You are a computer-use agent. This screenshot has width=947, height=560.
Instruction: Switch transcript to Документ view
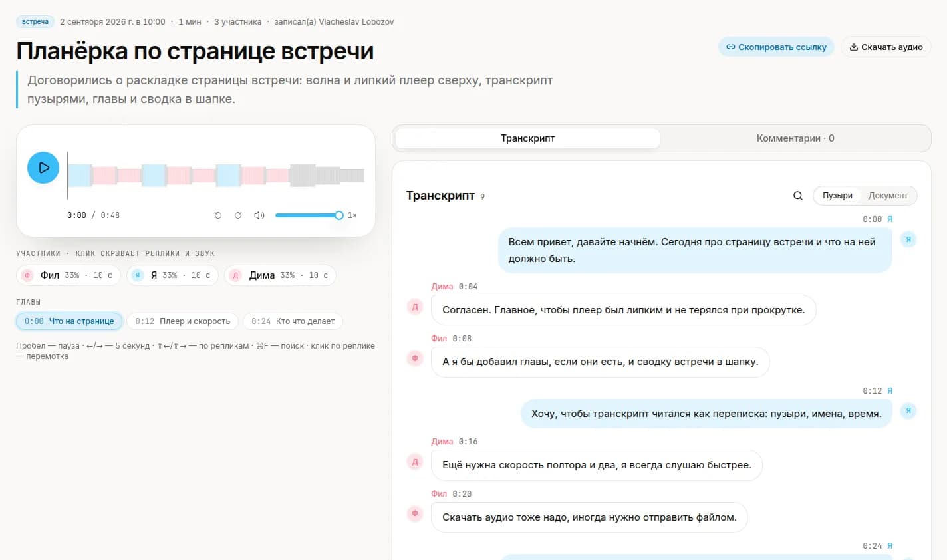888,196
